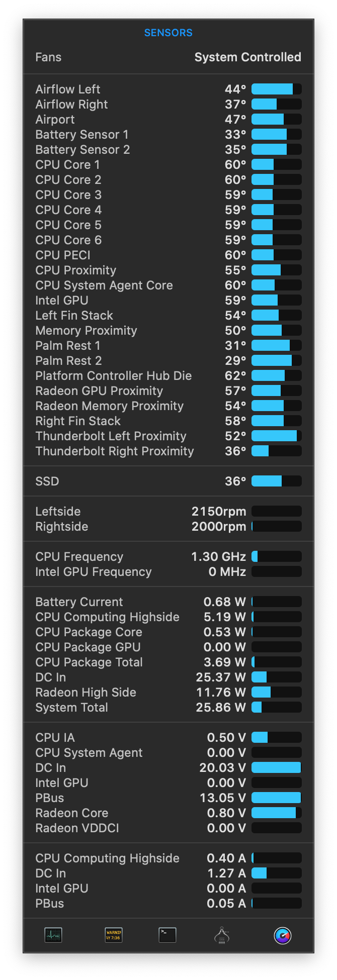Viewport: 337px width, 980px height.
Task: Click the DC In 1.27 A current row
Action: click(x=168, y=873)
